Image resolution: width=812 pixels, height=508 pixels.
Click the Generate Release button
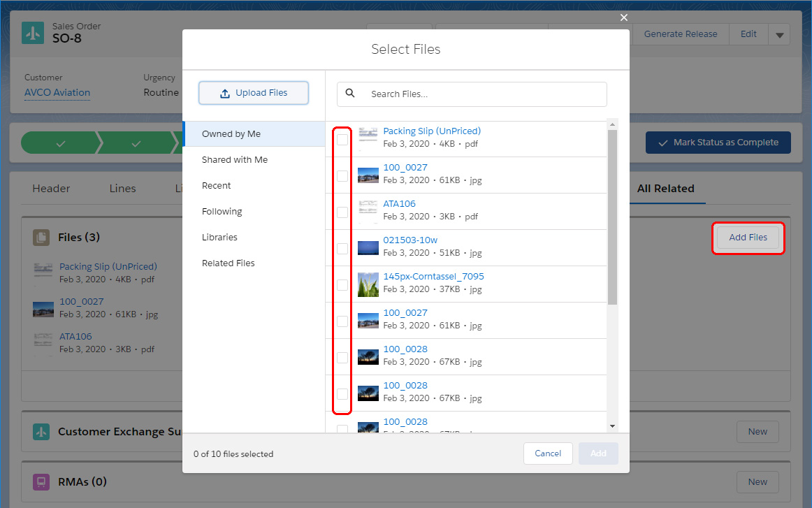point(680,34)
